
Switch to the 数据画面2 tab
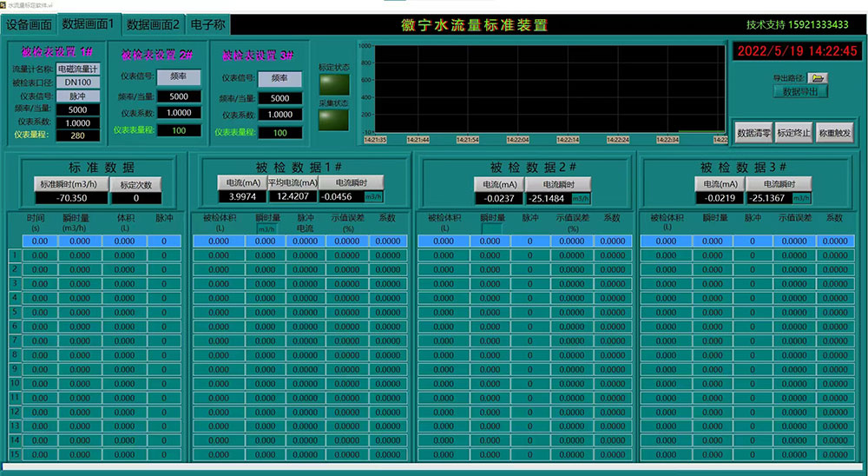(x=153, y=25)
